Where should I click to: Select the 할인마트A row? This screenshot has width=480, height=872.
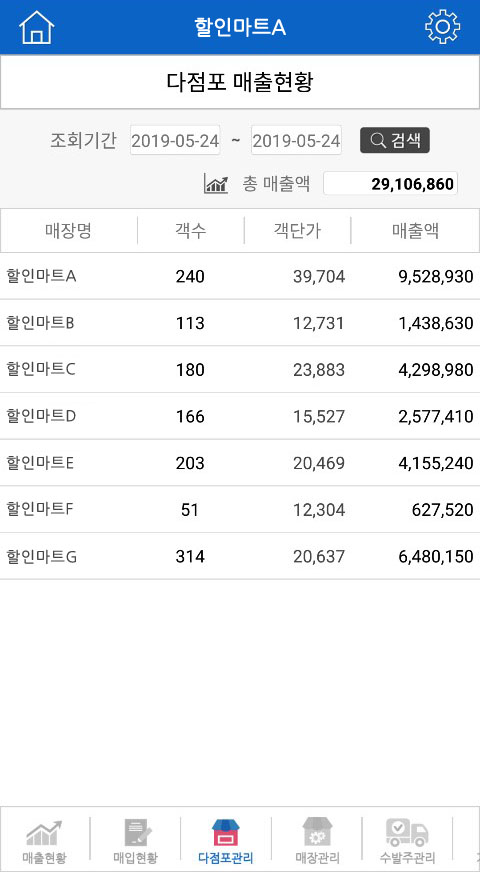pyautogui.click(x=240, y=276)
